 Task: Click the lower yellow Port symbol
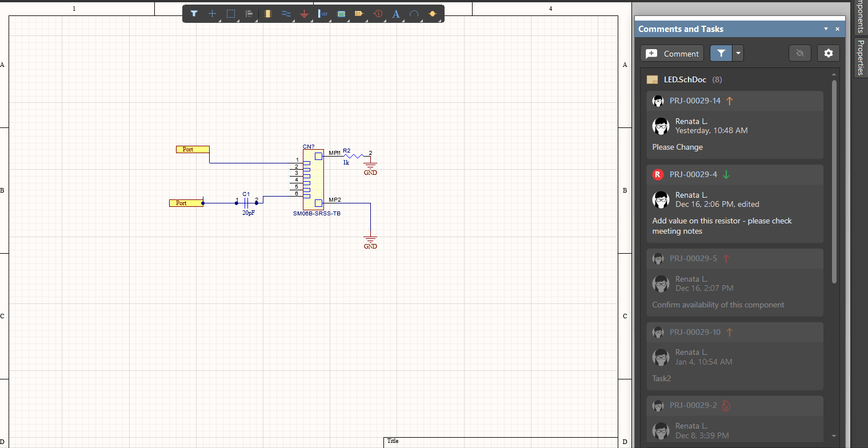pyautogui.click(x=186, y=203)
